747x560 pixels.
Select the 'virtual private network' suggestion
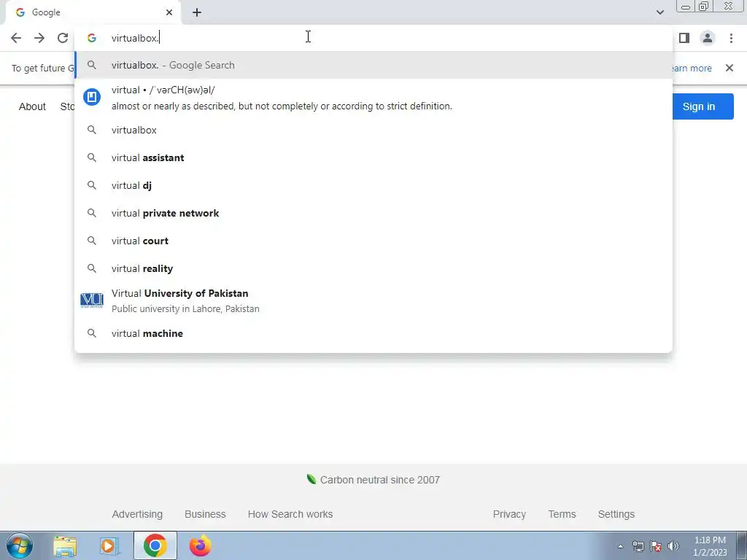click(x=373, y=213)
